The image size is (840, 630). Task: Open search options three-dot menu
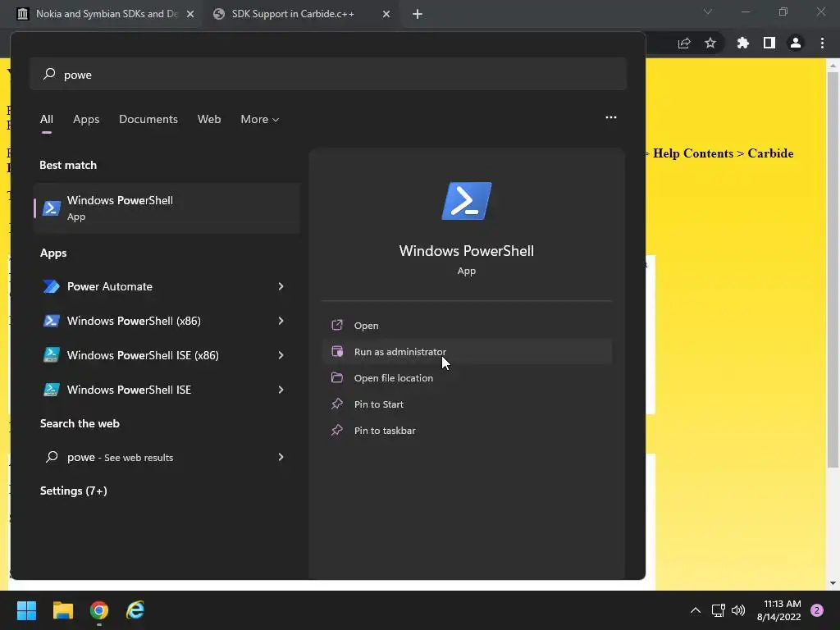(610, 117)
